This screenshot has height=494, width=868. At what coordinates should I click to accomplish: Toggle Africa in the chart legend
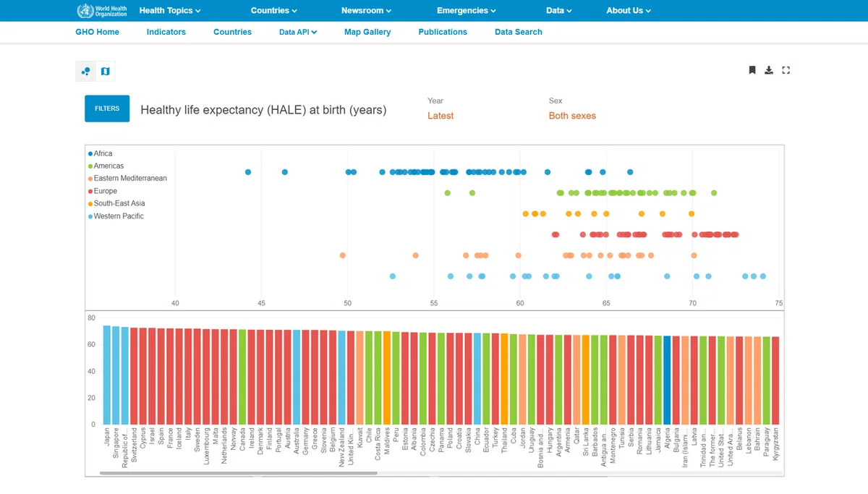100,153
